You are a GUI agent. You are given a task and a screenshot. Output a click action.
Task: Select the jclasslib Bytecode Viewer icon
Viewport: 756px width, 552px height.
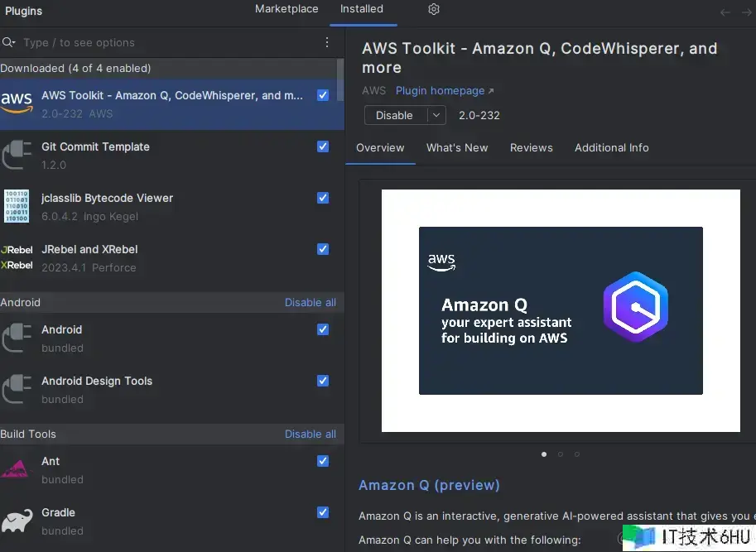[x=17, y=206]
